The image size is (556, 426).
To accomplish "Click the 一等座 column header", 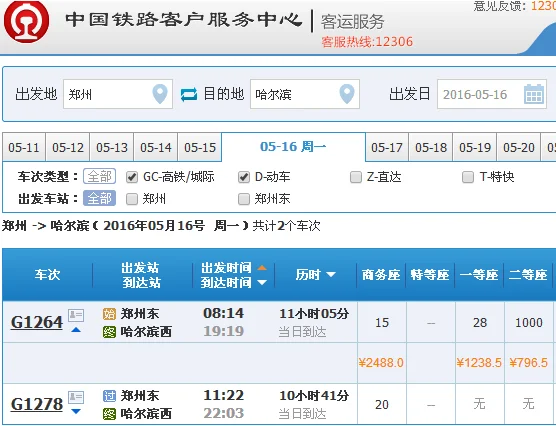I will click(479, 275).
